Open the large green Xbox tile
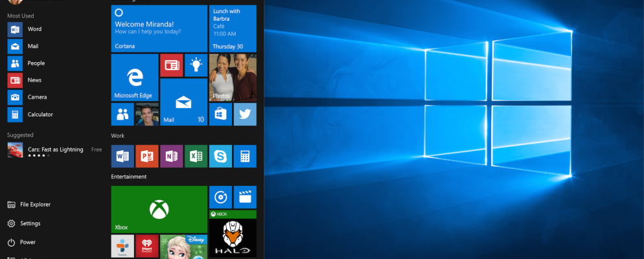The width and height of the screenshot is (644, 259). [159, 209]
